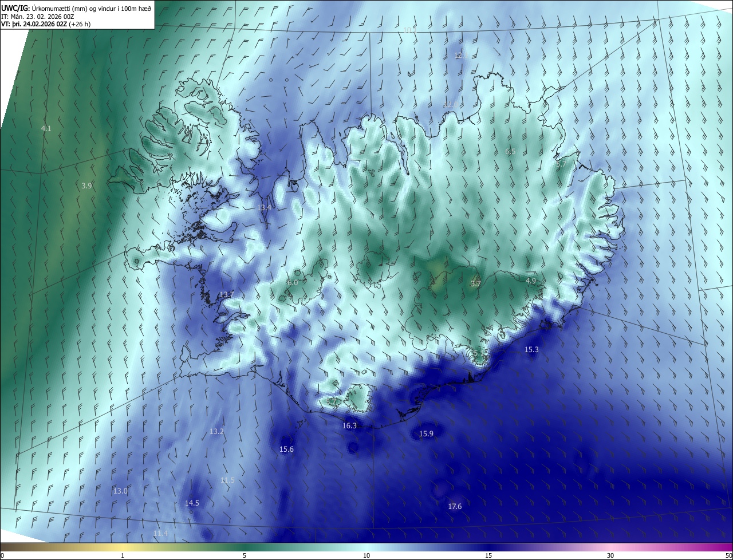Viewport: 733px width, 560px height.
Task: Click the 15.9 value label
Action: click(x=426, y=433)
